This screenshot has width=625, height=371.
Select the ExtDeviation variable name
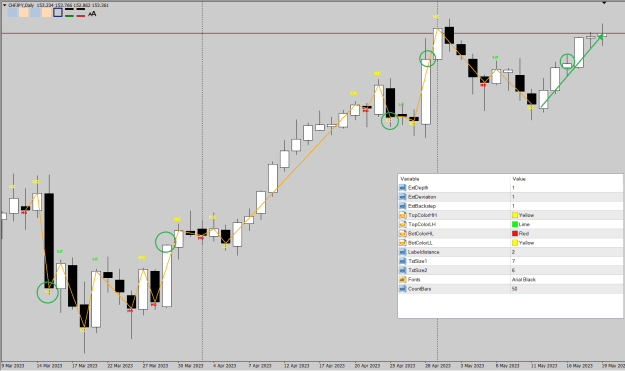[x=422, y=197]
